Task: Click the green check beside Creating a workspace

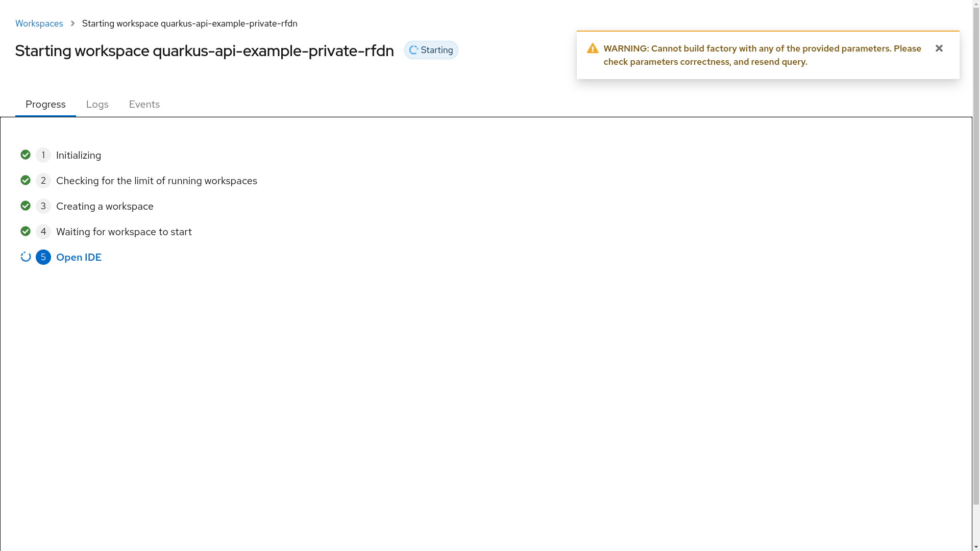Action: pyautogui.click(x=26, y=206)
